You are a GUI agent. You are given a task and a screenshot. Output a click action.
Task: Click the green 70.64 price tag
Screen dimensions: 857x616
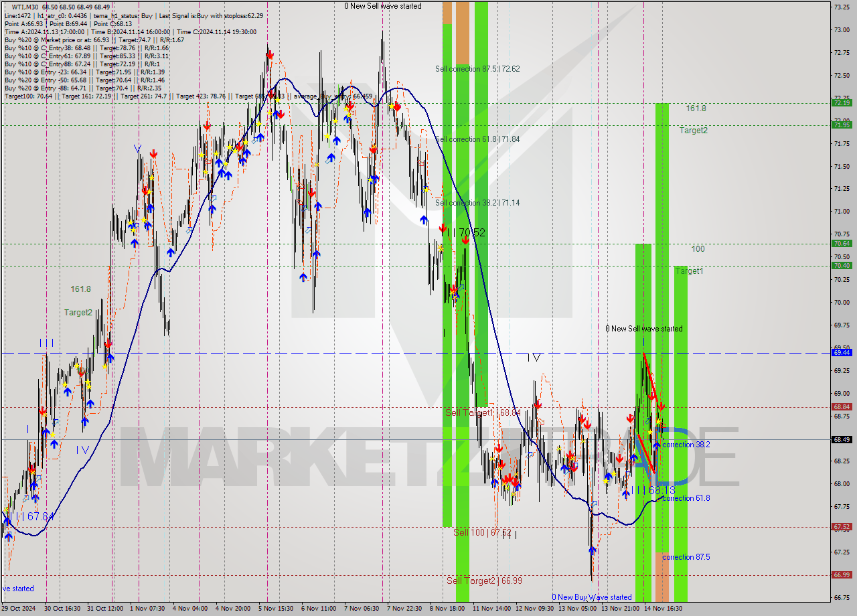[x=842, y=243]
